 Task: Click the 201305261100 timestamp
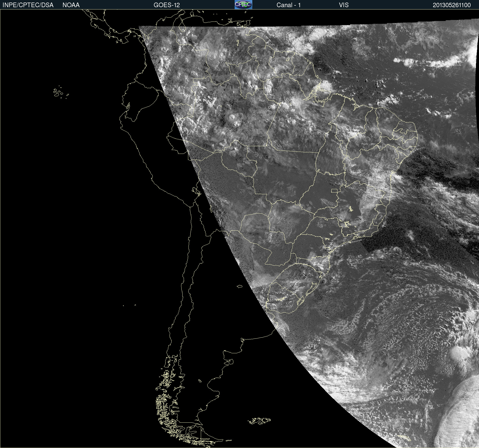[452, 5]
